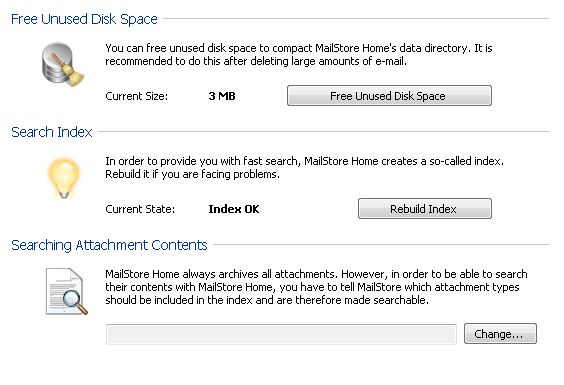Click the database cleanup broom icon
564x385 pixels.
coord(63,64)
